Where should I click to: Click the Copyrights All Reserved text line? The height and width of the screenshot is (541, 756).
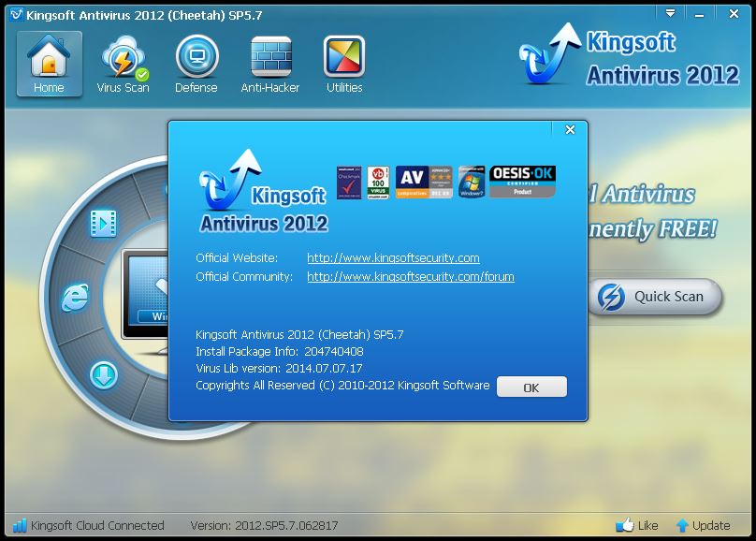(x=342, y=386)
